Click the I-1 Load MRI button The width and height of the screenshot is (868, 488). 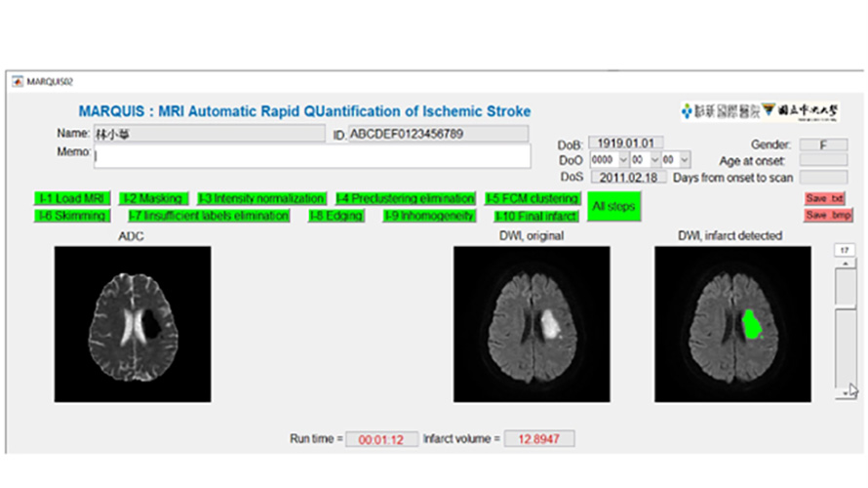pyautogui.click(x=71, y=198)
